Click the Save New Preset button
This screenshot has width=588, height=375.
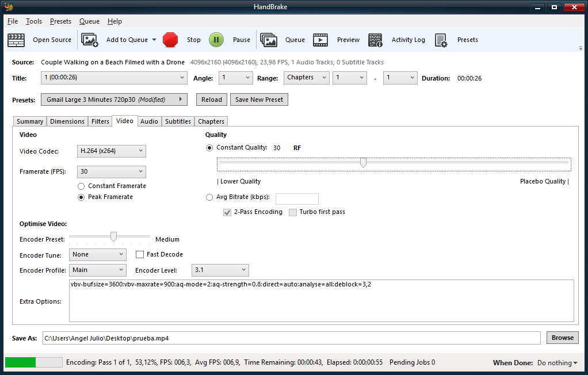(x=259, y=100)
